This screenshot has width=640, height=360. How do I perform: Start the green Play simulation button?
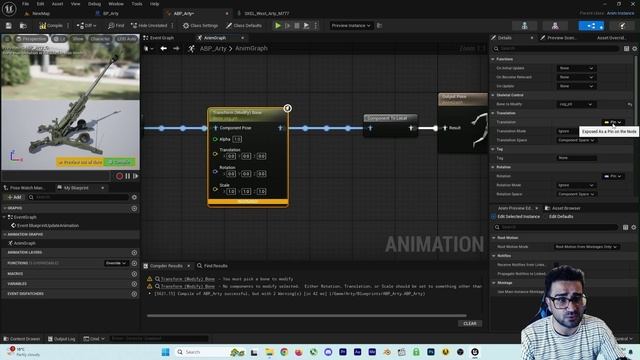[x=278, y=26]
